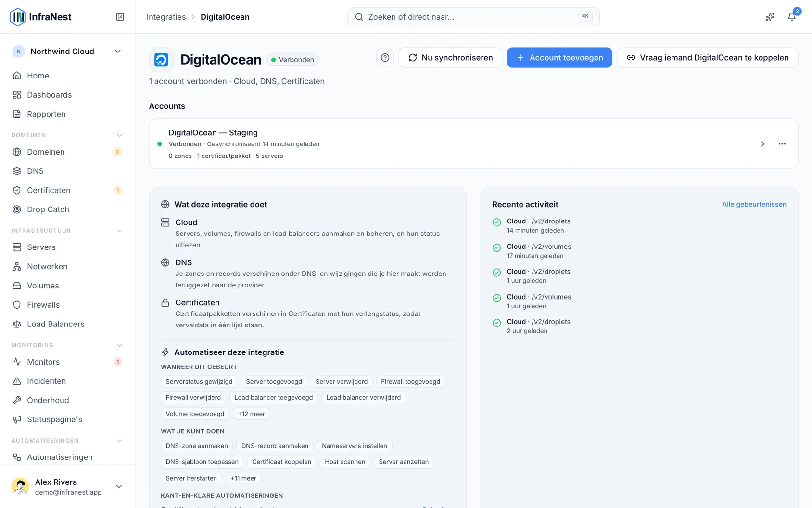Collapse the Monitoring section
The width and height of the screenshot is (812, 508).
point(120,345)
